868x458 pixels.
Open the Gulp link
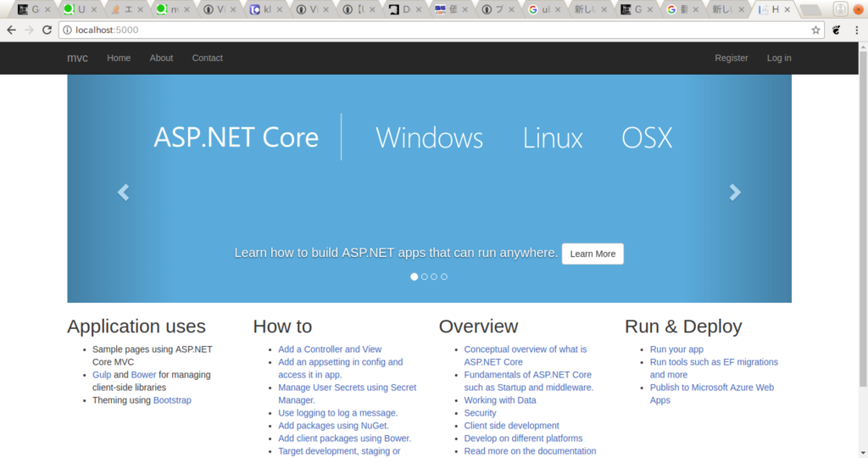click(102, 375)
